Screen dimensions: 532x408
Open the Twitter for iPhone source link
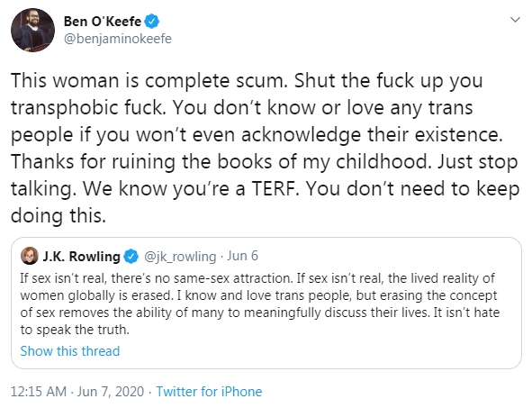[209, 392]
